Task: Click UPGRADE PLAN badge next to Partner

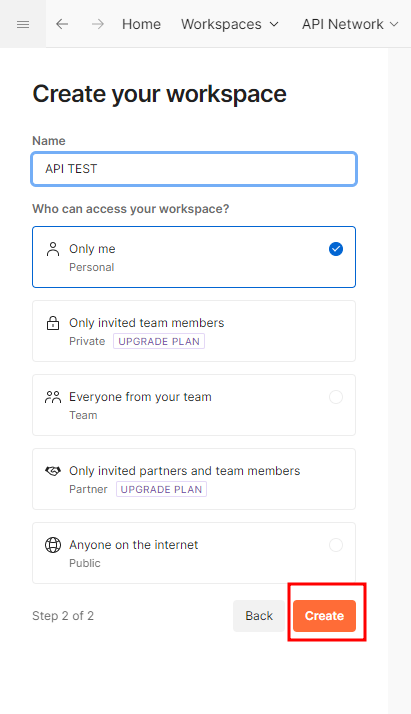Action: [x=162, y=489]
